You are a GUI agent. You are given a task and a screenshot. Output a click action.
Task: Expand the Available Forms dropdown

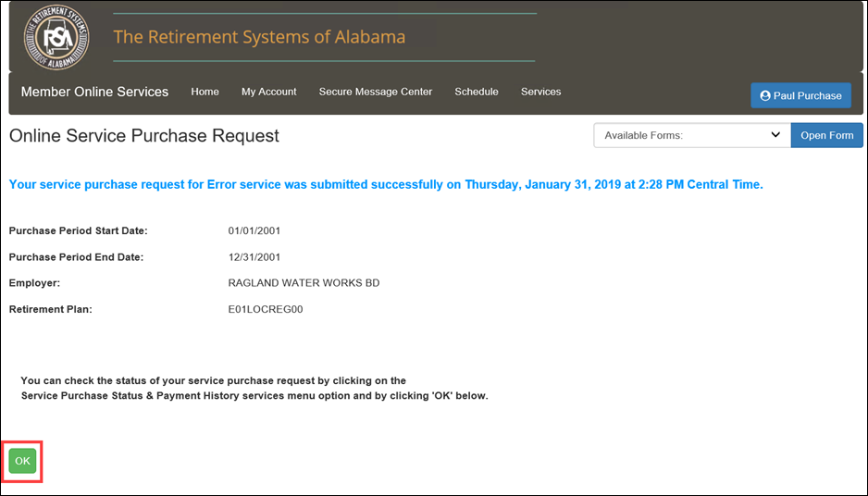pos(691,135)
